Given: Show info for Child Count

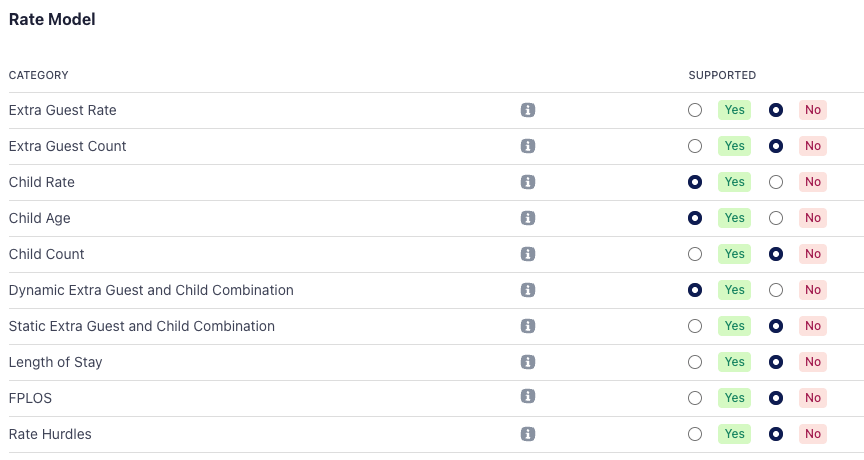Looking at the screenshot, I should [528, 254].
